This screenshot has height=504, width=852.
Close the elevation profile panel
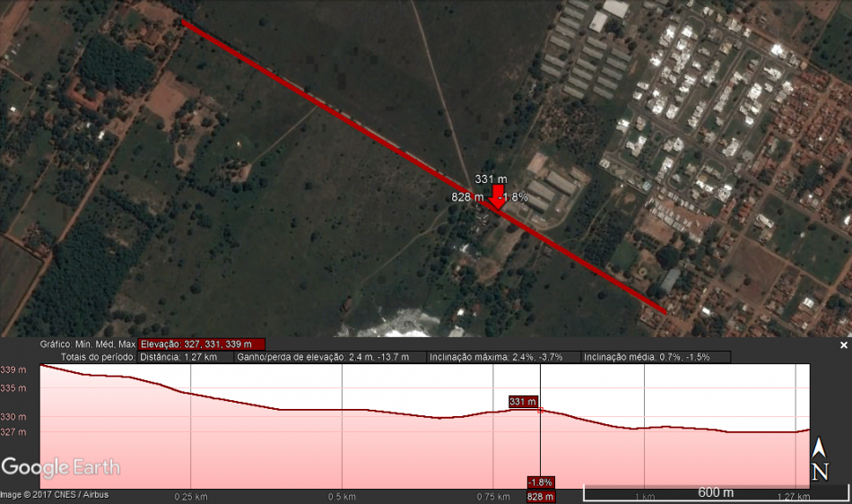[843, 345]
